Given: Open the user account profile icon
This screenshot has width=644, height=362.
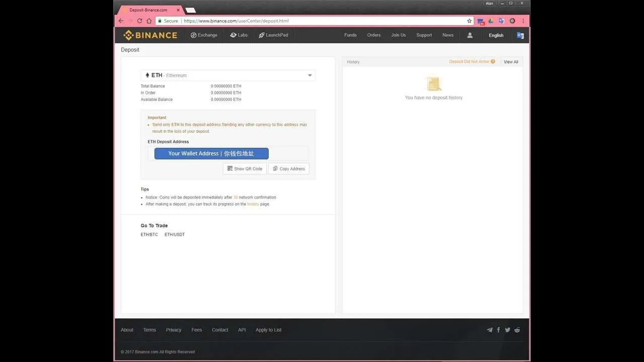Looking at the screenshot, I should (470, 35).
